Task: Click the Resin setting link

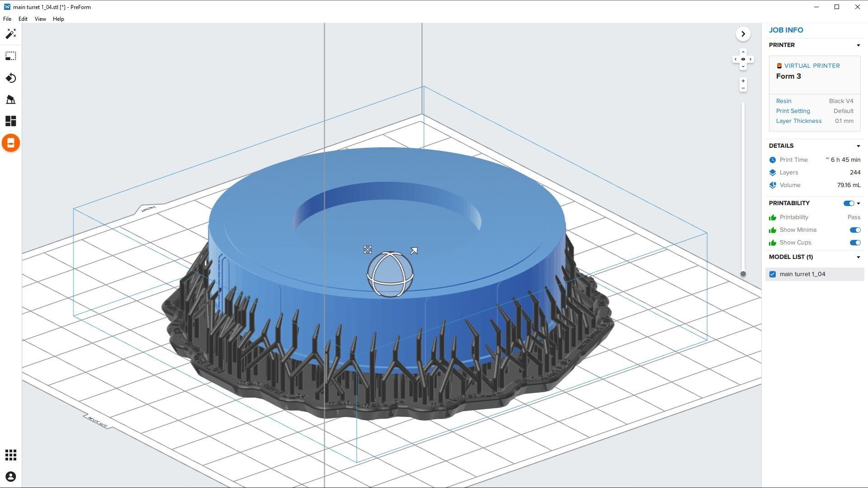Action: [x=783, y=101]
